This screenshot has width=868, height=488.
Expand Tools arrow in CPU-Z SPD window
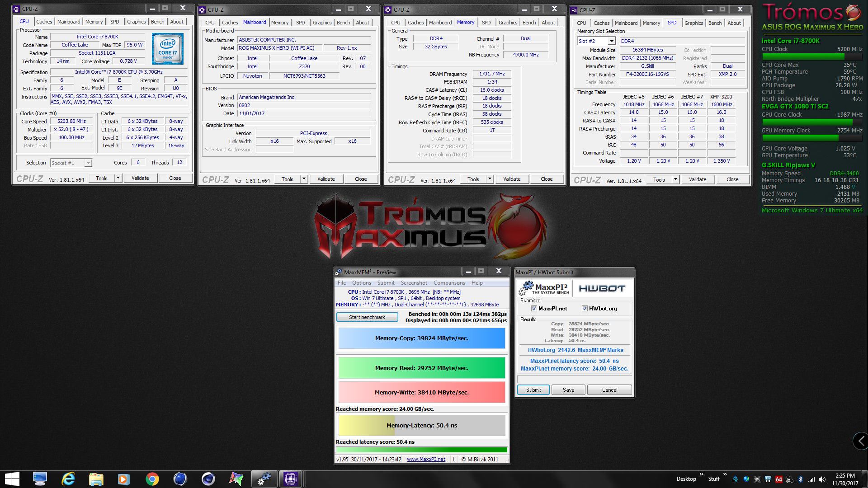[675, 179]
